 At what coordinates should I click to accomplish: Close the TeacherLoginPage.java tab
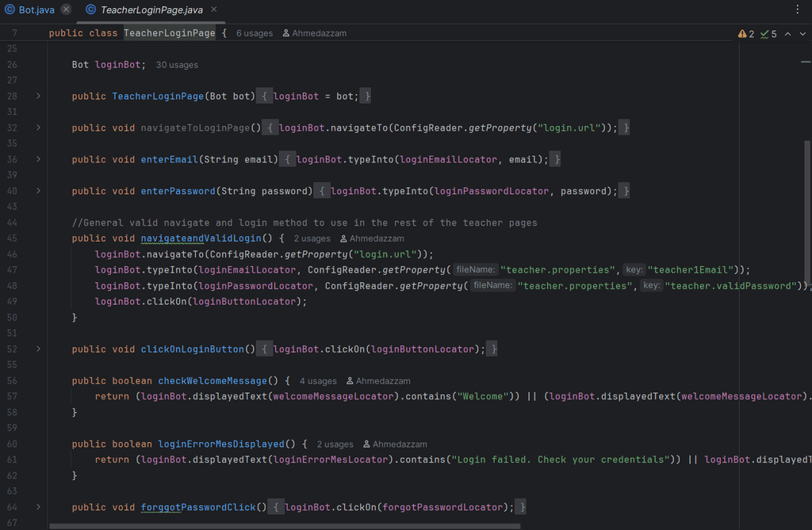tap(214, 10)
